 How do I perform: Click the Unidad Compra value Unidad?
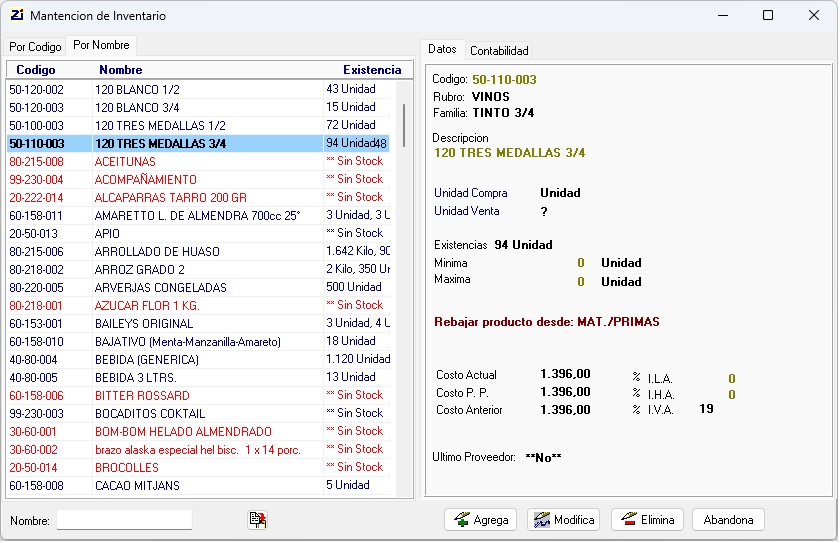(x=560, y=193)
